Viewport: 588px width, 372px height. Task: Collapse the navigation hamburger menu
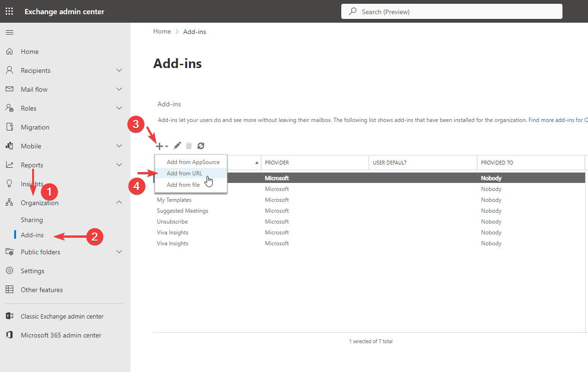click(9, 33)
